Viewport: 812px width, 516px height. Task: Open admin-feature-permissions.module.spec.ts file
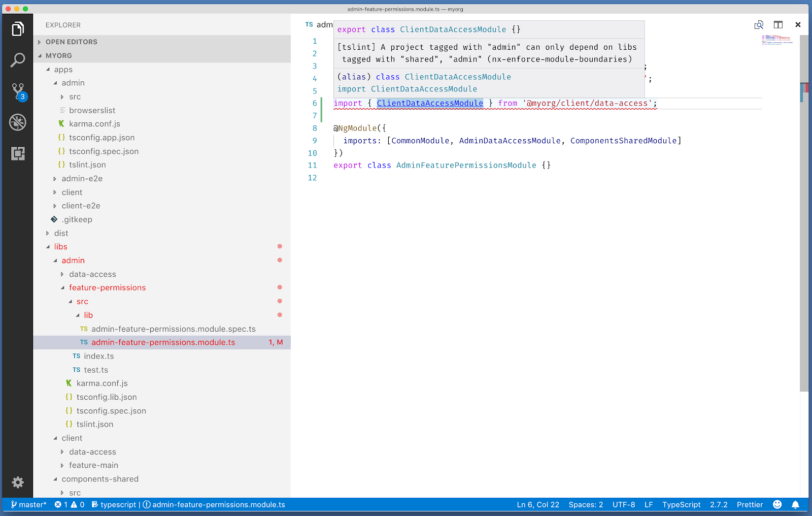pos(173,329)
